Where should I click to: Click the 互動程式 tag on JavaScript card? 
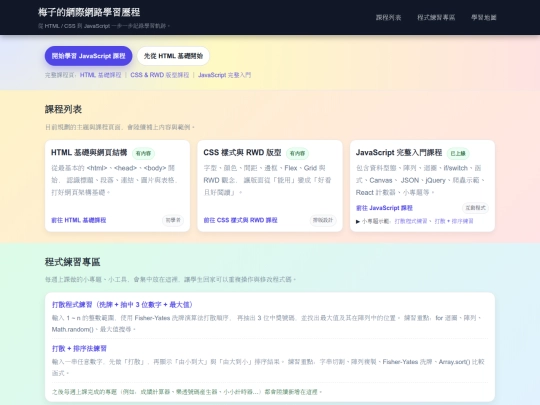click(475, 208)
